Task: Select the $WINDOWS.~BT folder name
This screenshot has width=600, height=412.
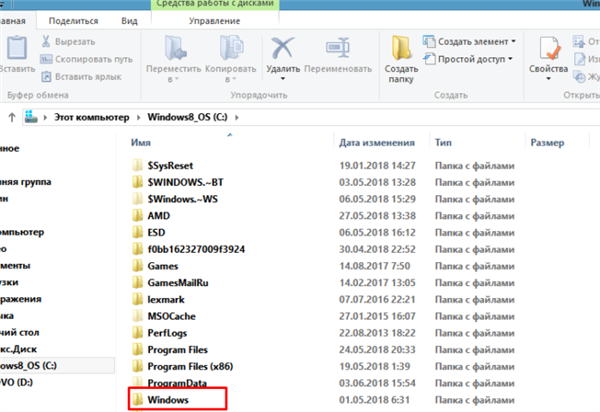Action: (186, 182)
